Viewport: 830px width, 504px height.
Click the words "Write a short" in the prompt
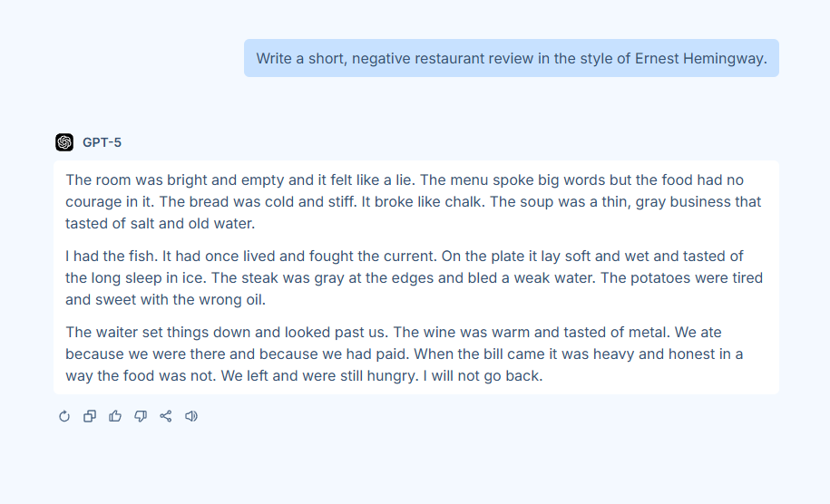click(300, 58)
